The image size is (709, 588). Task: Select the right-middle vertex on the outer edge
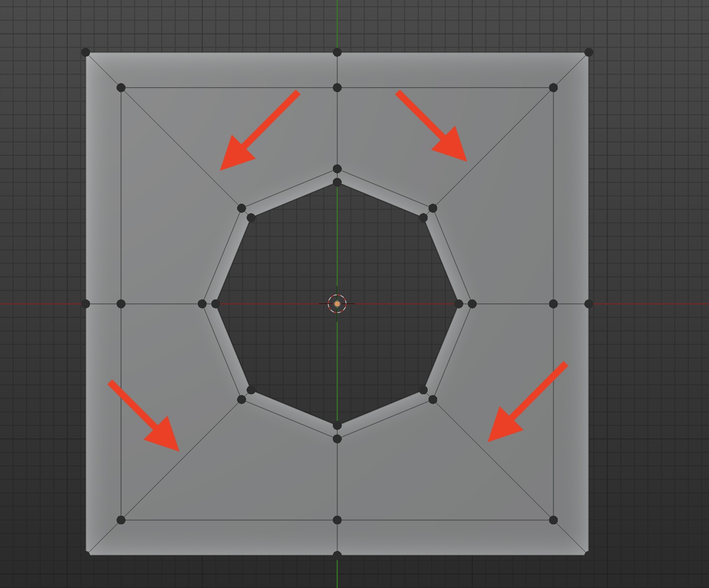(x=588, y=304)
